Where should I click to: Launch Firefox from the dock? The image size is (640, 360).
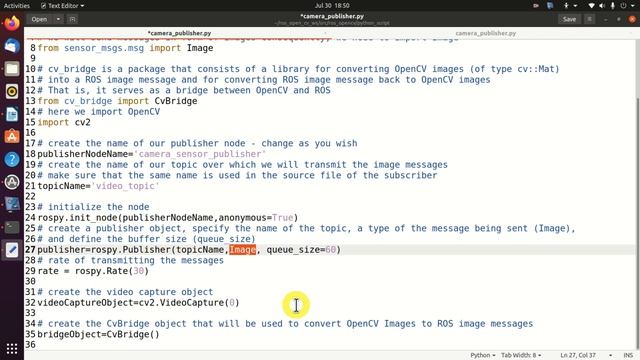12,23
